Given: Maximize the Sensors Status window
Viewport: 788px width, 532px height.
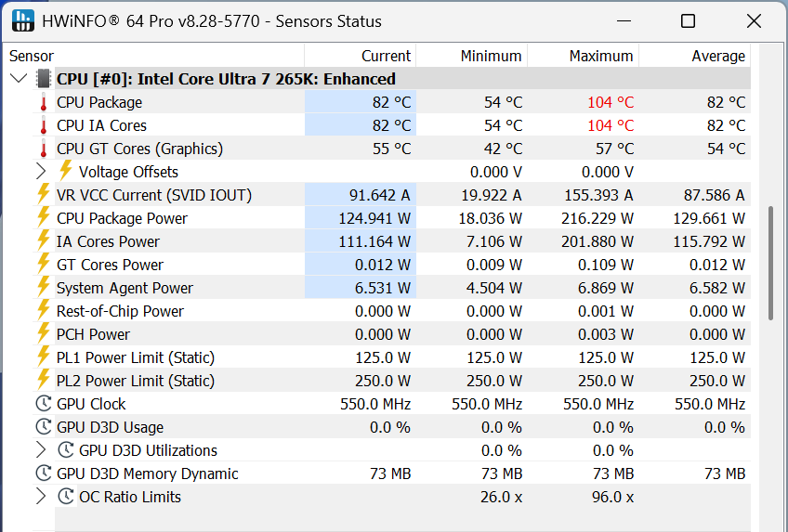Looking at the screenshot, I should coord(688,20).
